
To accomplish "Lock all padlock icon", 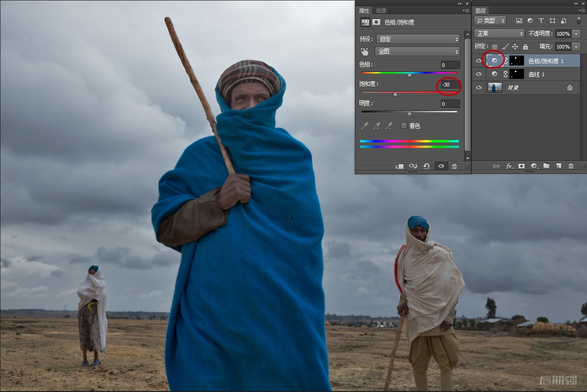I will coord(525,47).
